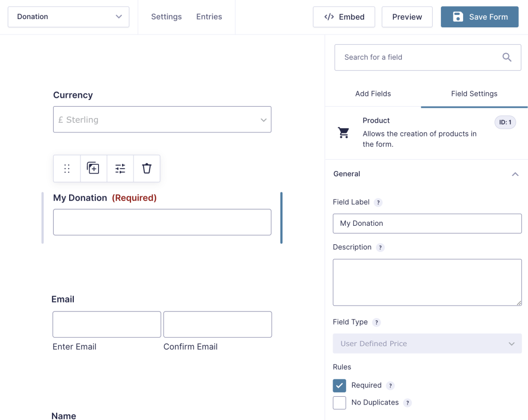Enable the No Duplicates checkbox

339,403
